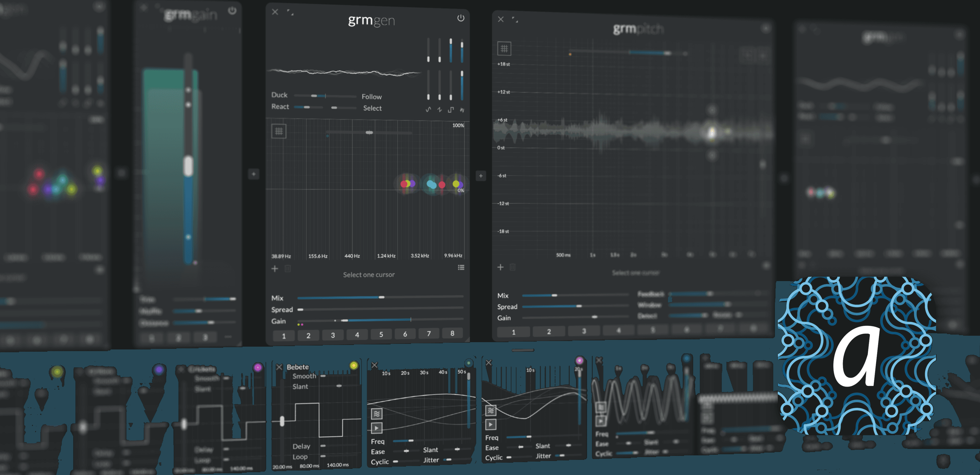The height and width of the screenshot is (475, 980).
Task: Click the glowing marker on grmpitch waveform
Action: 711,133
